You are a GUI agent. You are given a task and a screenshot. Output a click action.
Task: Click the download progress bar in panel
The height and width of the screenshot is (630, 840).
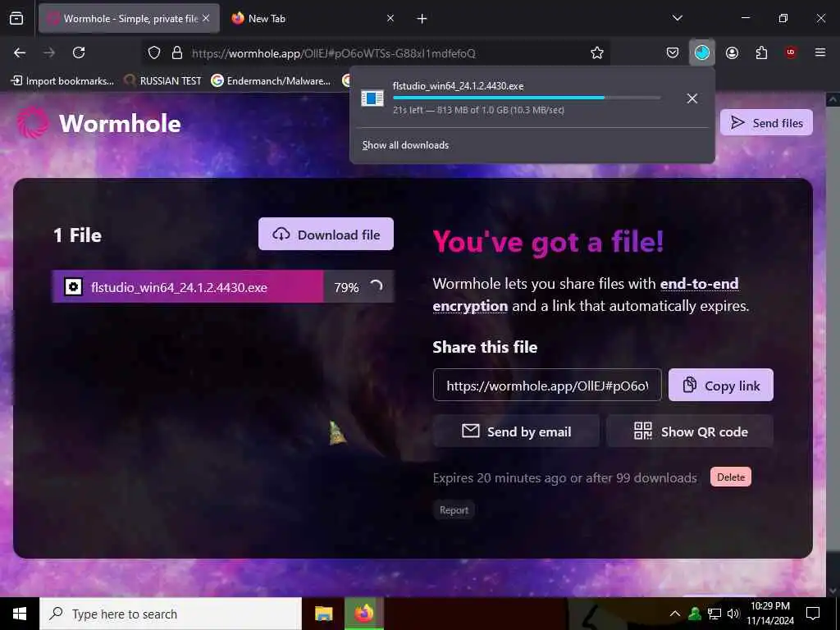(x=527, y=98)
